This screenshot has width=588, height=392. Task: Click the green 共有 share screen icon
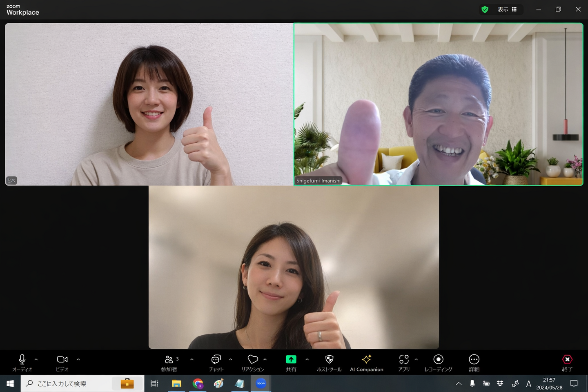click(x=291, y=359)
